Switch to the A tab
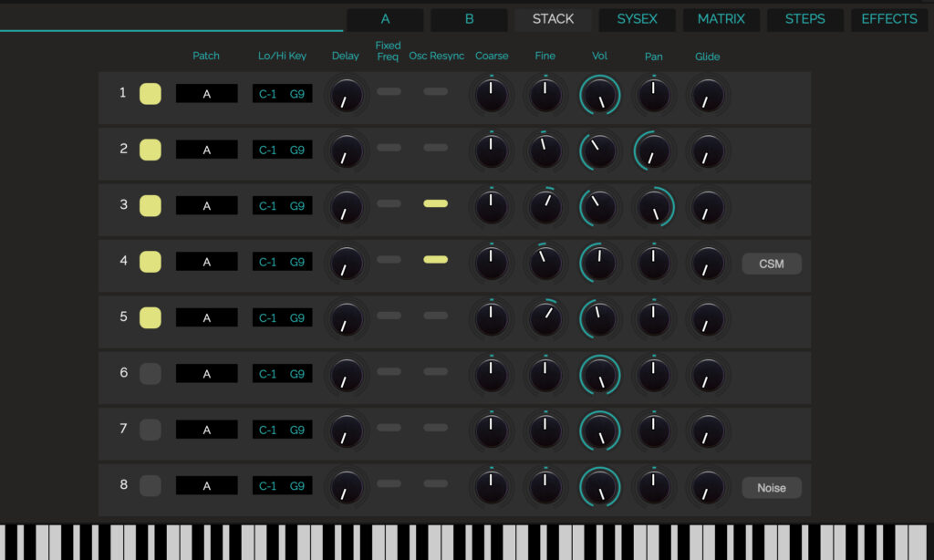Image resolution: width=934 pixels, height=560 pixels. click(386, 19)
